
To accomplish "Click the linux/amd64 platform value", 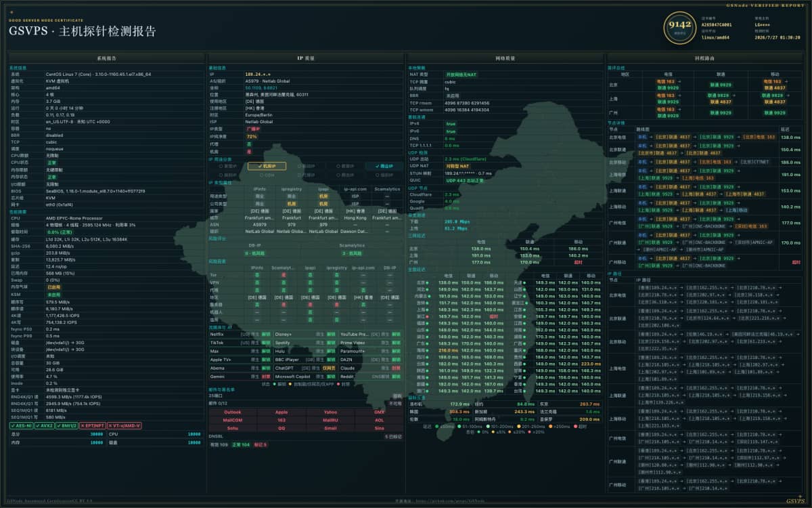I will coord(717,37).
